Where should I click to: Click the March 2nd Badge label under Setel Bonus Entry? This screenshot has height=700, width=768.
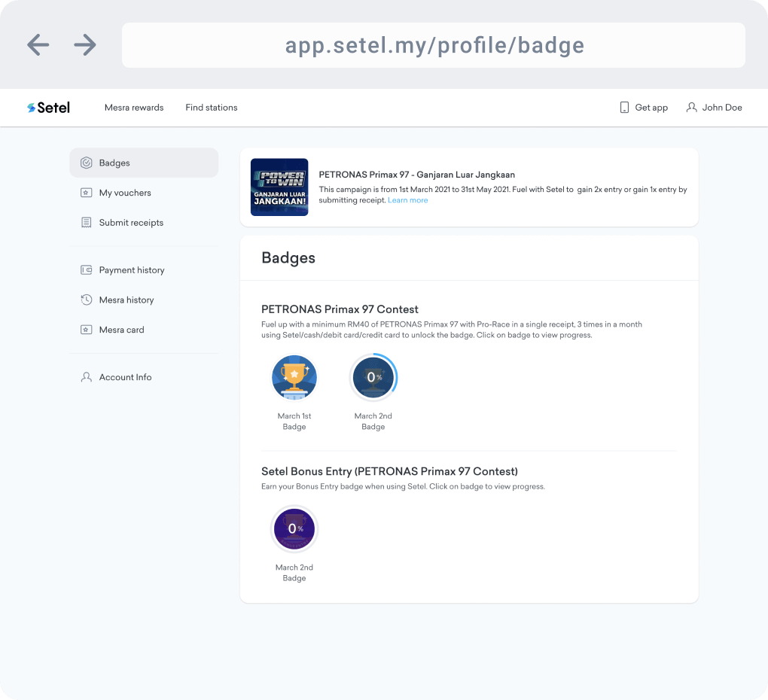tap(294, 573)
